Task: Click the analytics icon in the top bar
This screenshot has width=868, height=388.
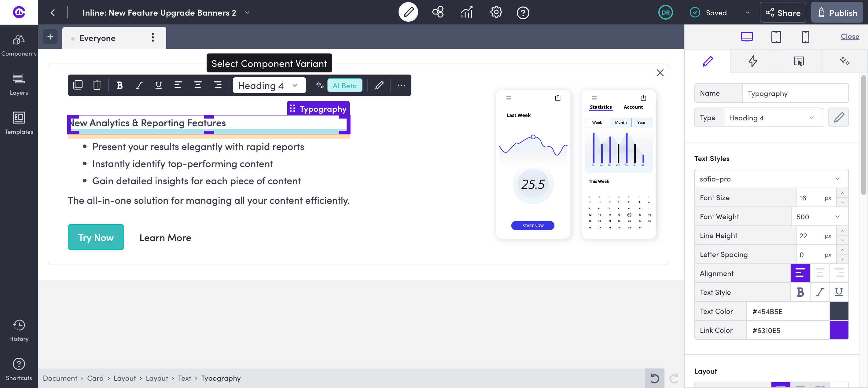Action: coord(466,12)
